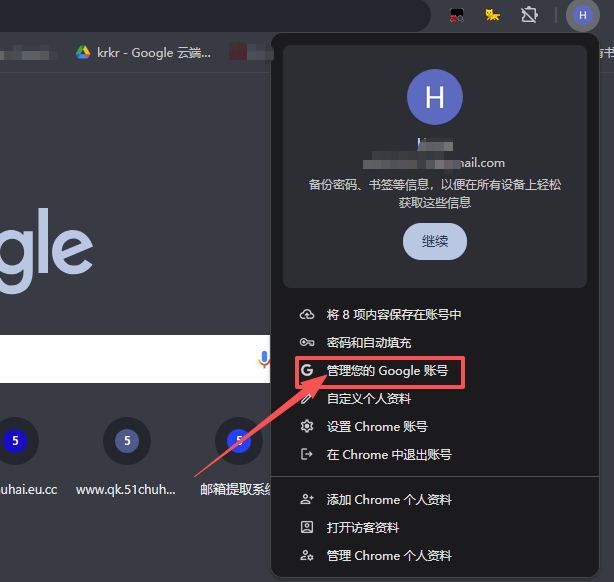Click the yellow cat extension icon

(493, 15)
